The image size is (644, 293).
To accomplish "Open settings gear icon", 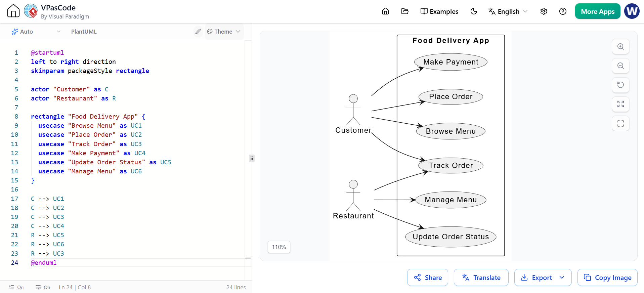I will 544,11.
